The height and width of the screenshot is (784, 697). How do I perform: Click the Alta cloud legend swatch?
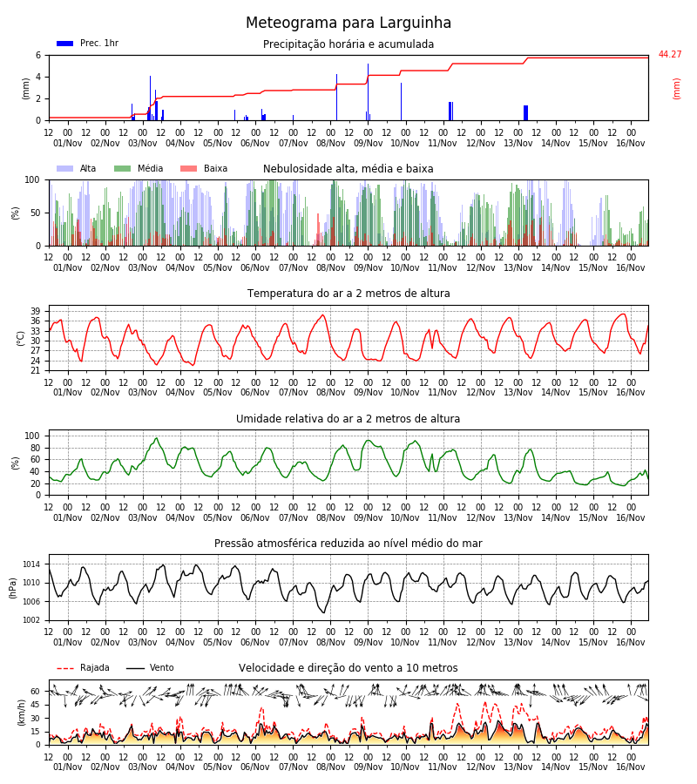[x=65, y=168]
